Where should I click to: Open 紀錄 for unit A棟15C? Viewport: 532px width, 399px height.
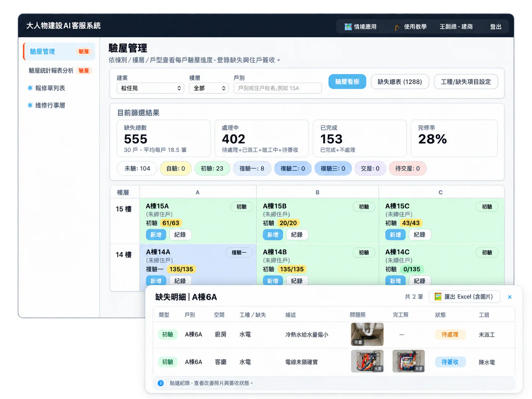point(420,235)
